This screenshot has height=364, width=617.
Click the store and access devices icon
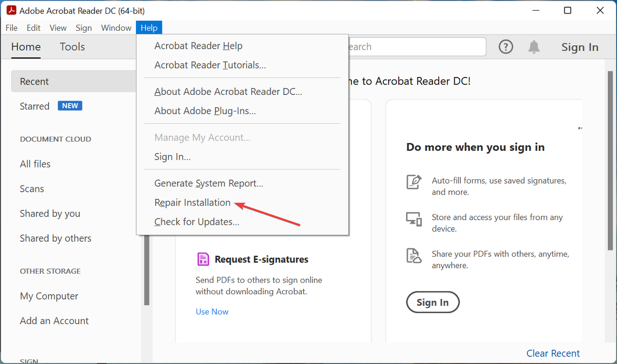click(414, 219)
